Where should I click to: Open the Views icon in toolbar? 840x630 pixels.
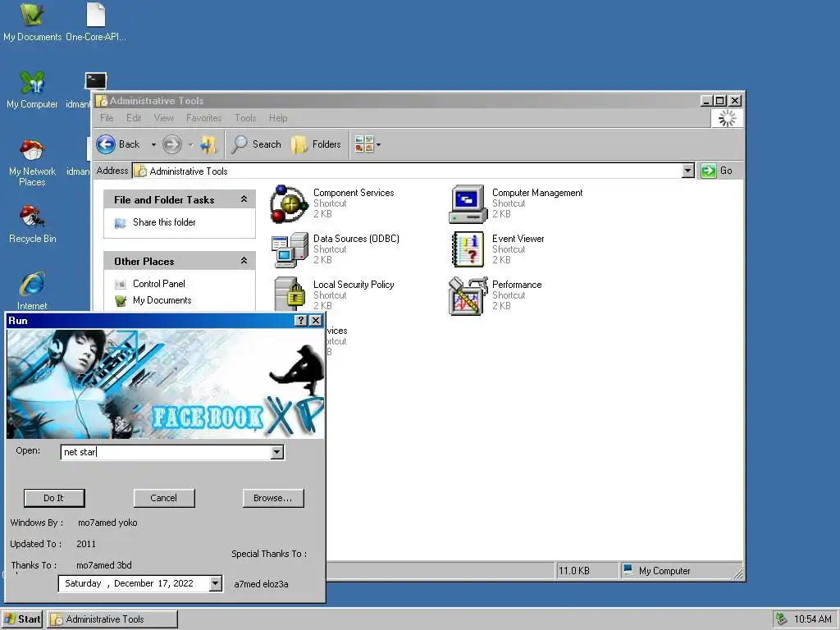pos(364,144)
